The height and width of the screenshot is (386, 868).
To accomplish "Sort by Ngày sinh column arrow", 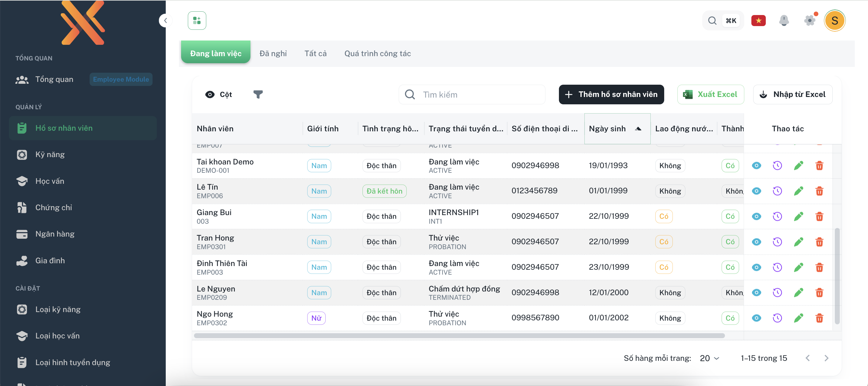I will (638, 129).
